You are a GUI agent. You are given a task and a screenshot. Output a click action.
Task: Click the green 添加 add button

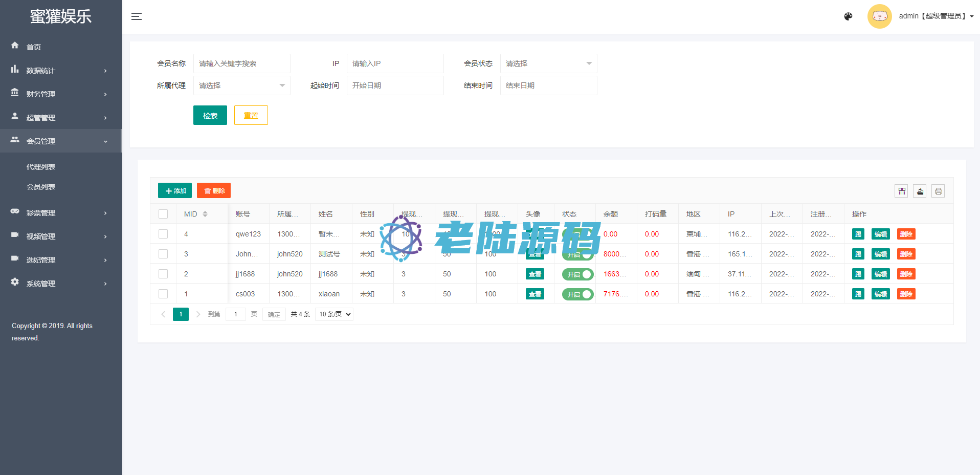coord(175,190)
